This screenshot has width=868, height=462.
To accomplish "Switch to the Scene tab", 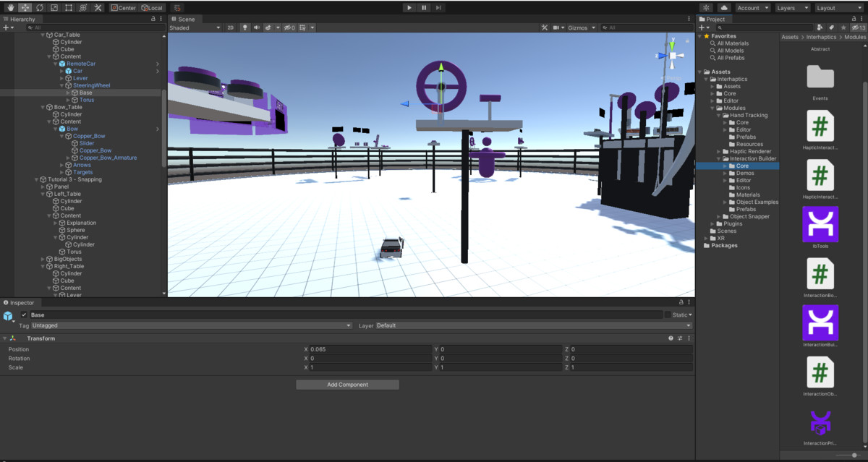I will click(x=187, y=19).
